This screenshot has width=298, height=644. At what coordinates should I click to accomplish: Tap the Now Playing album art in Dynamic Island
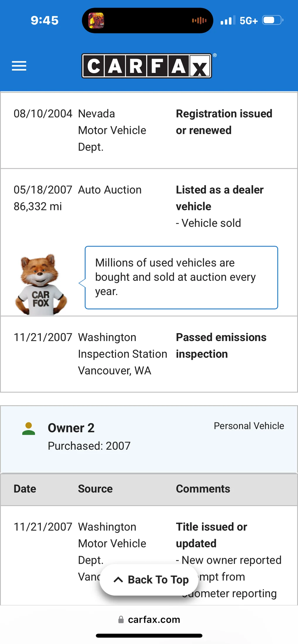coord(96,20)
